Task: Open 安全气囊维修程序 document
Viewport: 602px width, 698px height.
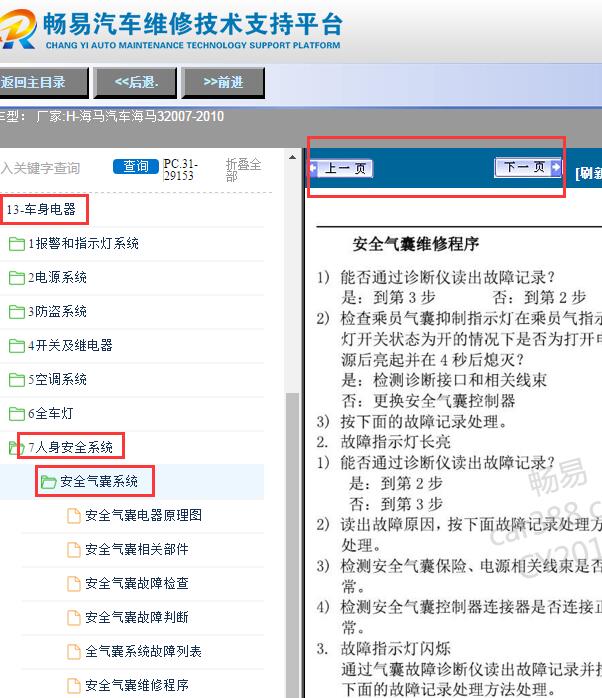Action: (x=137, y=686)
